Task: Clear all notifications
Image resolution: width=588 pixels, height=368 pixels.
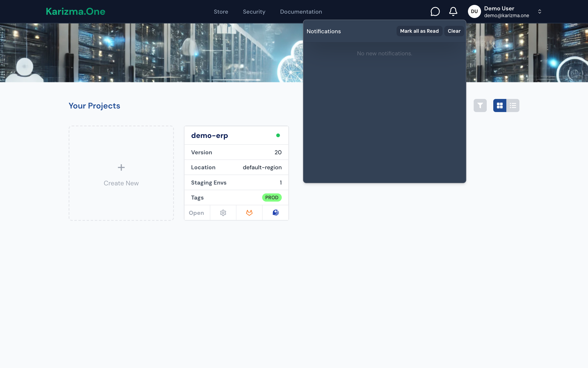Action: pyautogui.click(x=454, y=31)
